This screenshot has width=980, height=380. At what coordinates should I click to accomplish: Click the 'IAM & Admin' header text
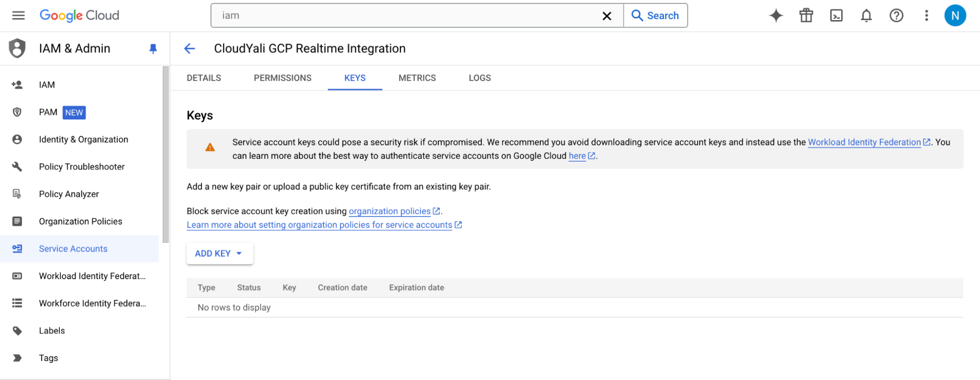pos(75,48)
